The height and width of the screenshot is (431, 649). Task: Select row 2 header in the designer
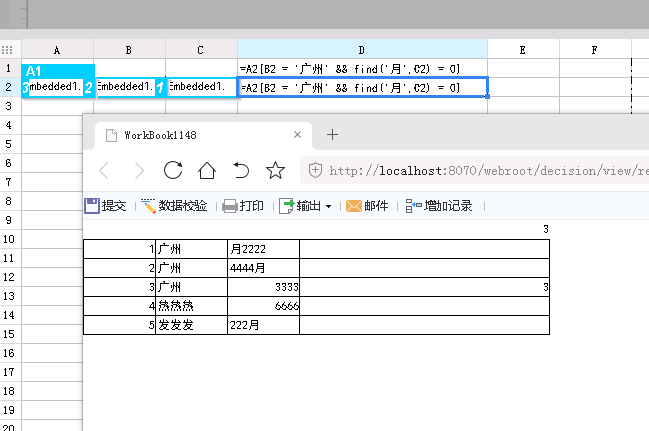pyautogui.click(x=8, y=87)
